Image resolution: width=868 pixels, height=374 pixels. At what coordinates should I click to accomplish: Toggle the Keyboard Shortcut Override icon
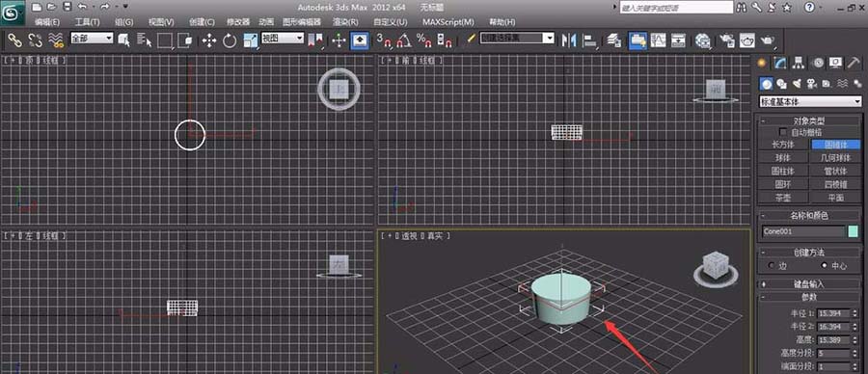point(360,40)
